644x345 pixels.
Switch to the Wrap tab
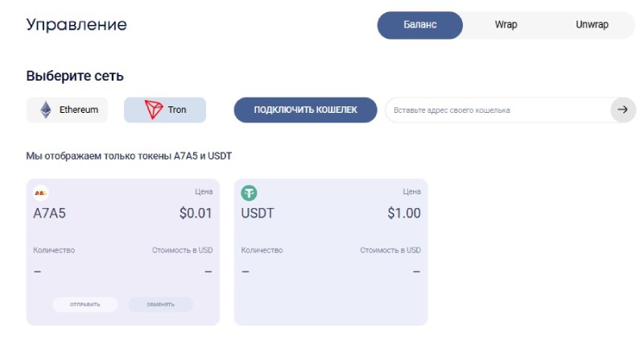(x=506, y=25)
